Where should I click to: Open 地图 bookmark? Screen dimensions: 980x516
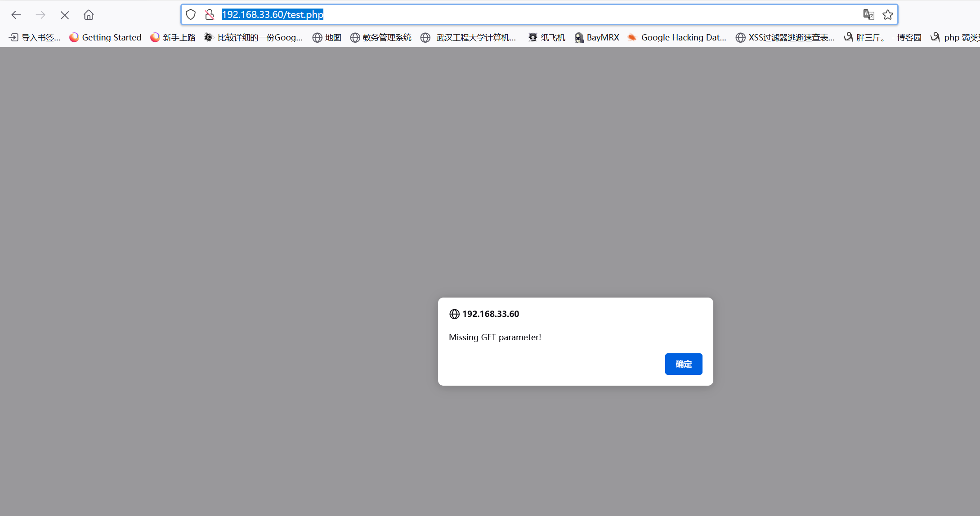pos(327,37)
